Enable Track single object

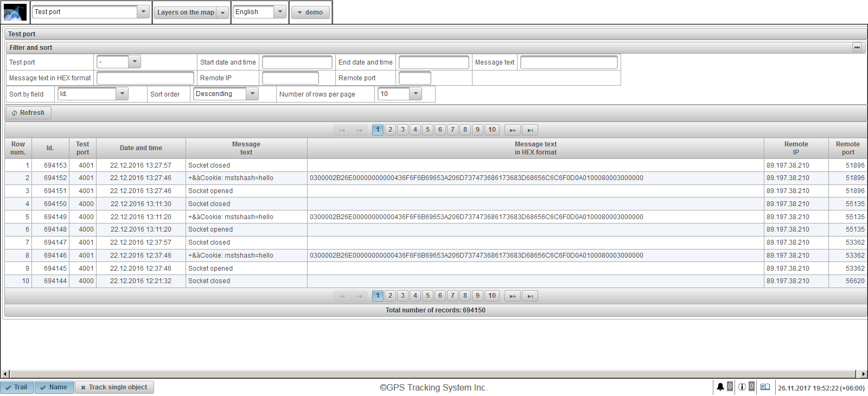(x=114, y=387)
